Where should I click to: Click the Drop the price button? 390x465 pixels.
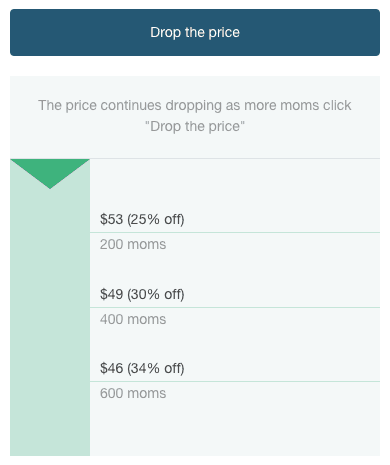pyautogui.click(x=195, y=32)
